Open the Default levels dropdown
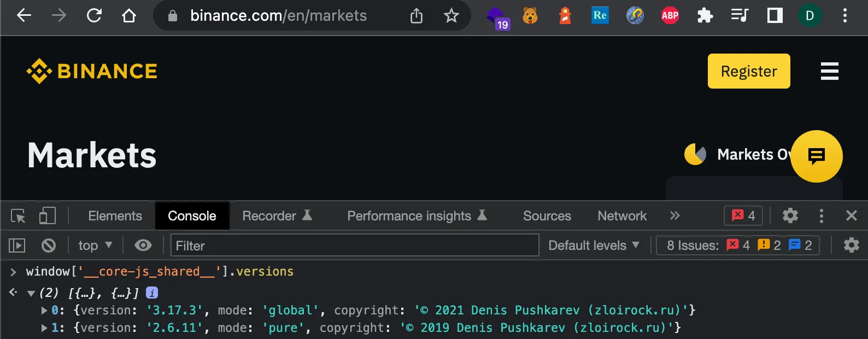Screen dimensions: 868x339 tap(594, 246)
